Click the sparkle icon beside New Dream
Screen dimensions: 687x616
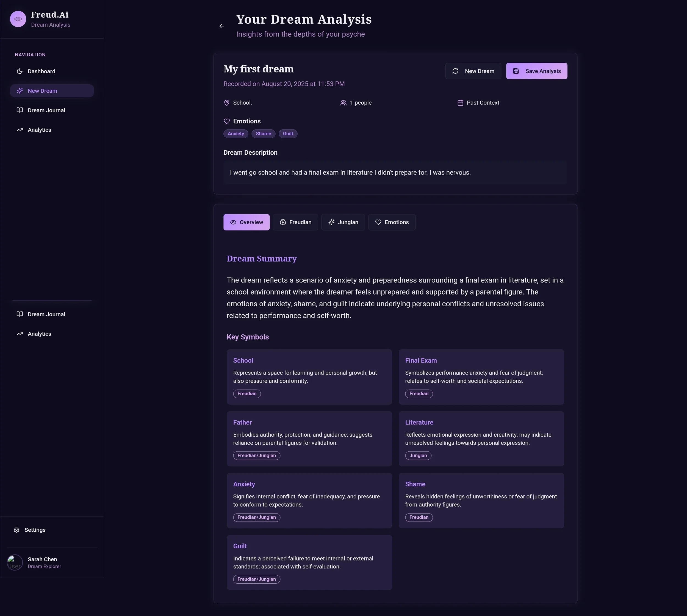pos(20,91)
